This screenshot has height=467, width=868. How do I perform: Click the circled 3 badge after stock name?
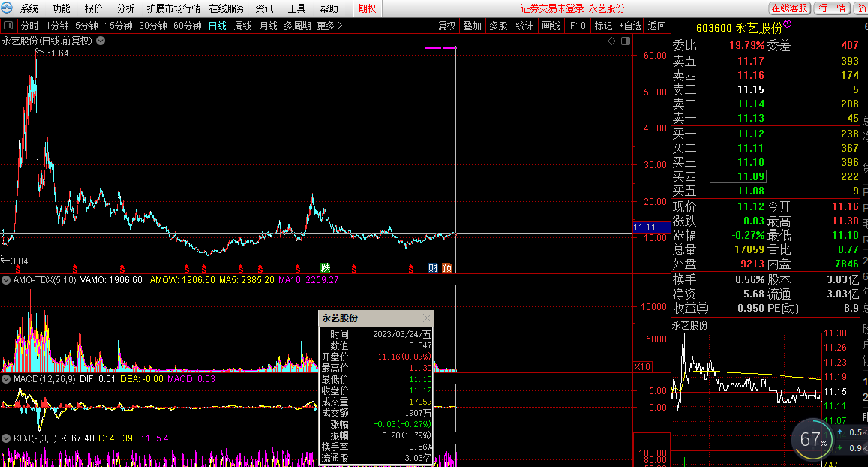pyautogui.click(x=788, y=25)
